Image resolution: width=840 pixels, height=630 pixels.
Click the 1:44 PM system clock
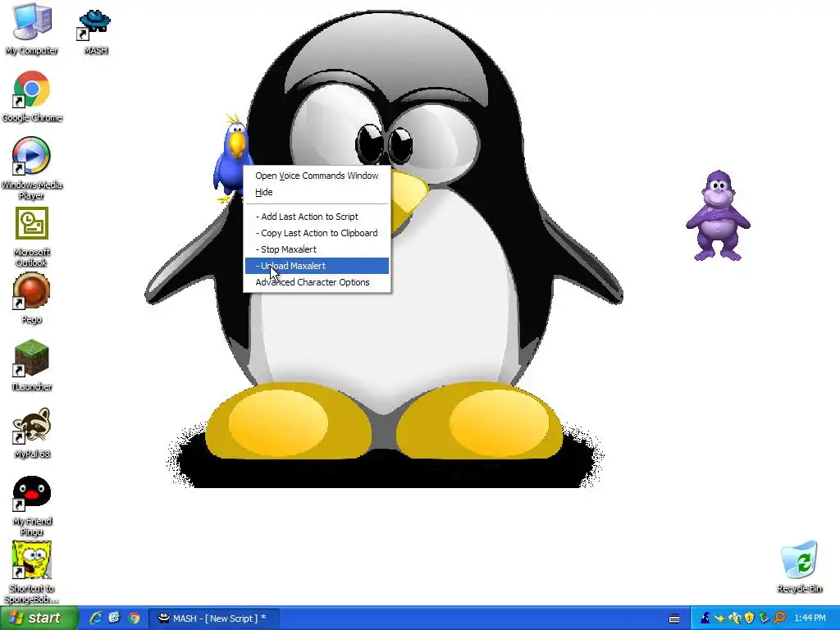pyautogui.click(x=810, y=619)
